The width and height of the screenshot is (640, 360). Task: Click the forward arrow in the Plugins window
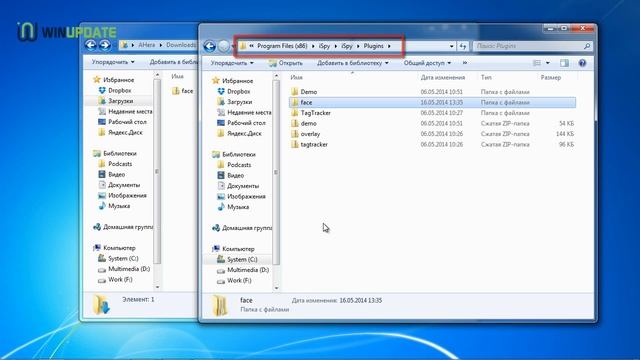click(224, 46)
